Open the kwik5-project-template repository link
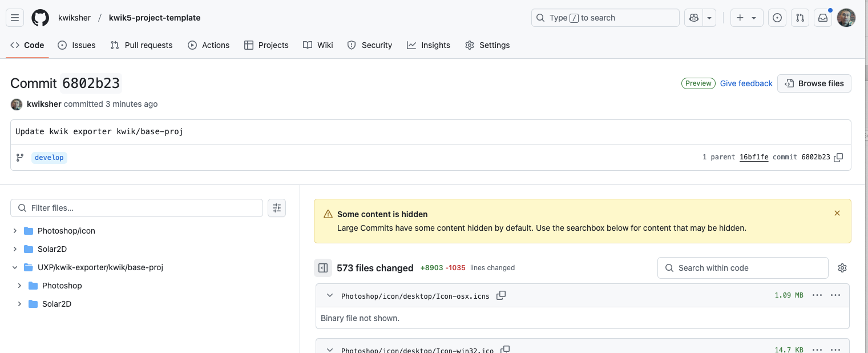This screenshot has width=868, height=353. pyautogui.click(x=155, y=18)
